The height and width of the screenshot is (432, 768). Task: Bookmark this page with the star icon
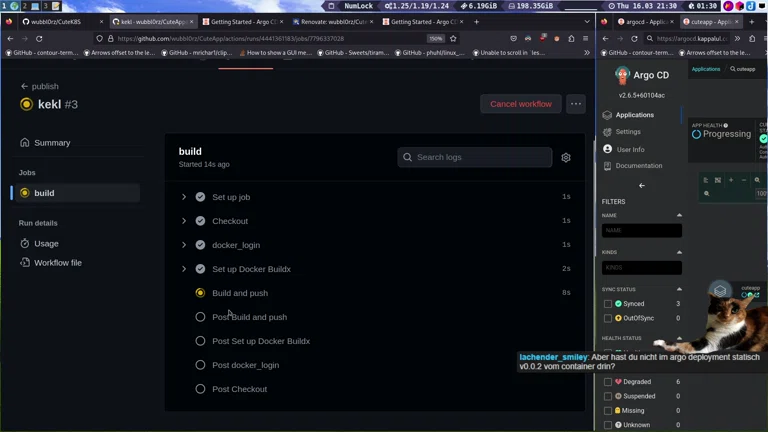click(453, 38)
